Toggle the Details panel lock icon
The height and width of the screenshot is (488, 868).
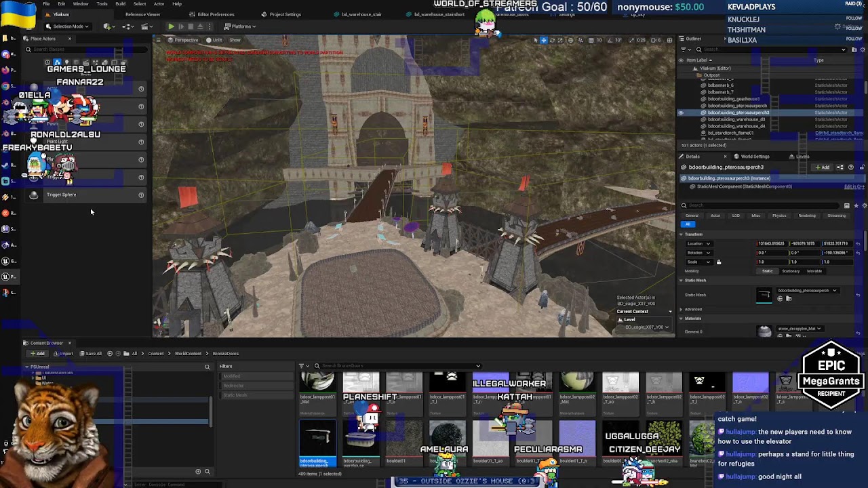[861, 167]
